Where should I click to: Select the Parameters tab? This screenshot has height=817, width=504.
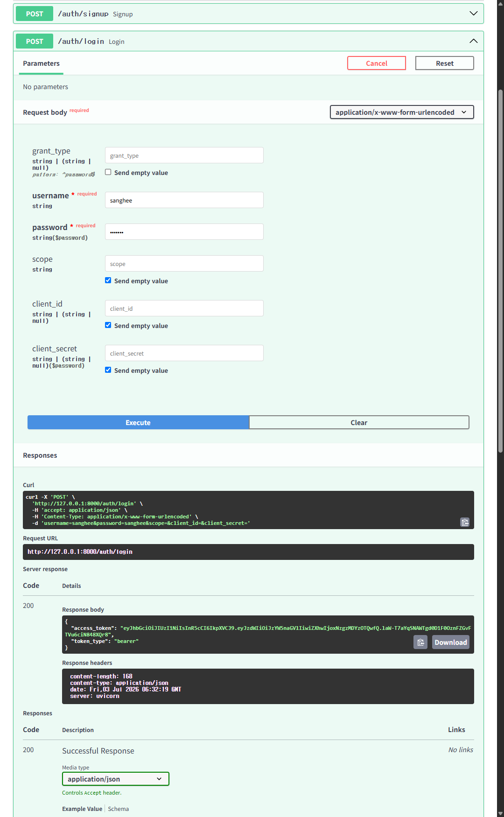[x=41, y=63]
